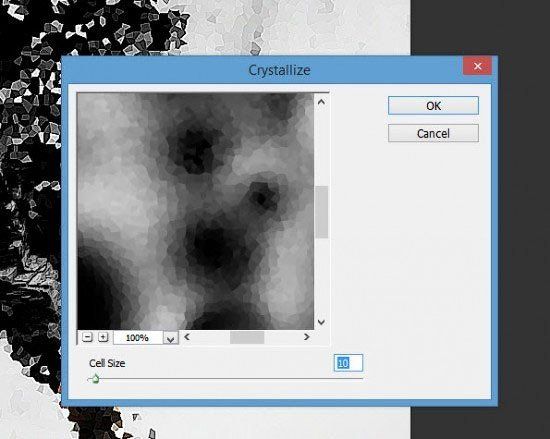
Task: Zoom out preview with minus icon
Action: (87, 337)
